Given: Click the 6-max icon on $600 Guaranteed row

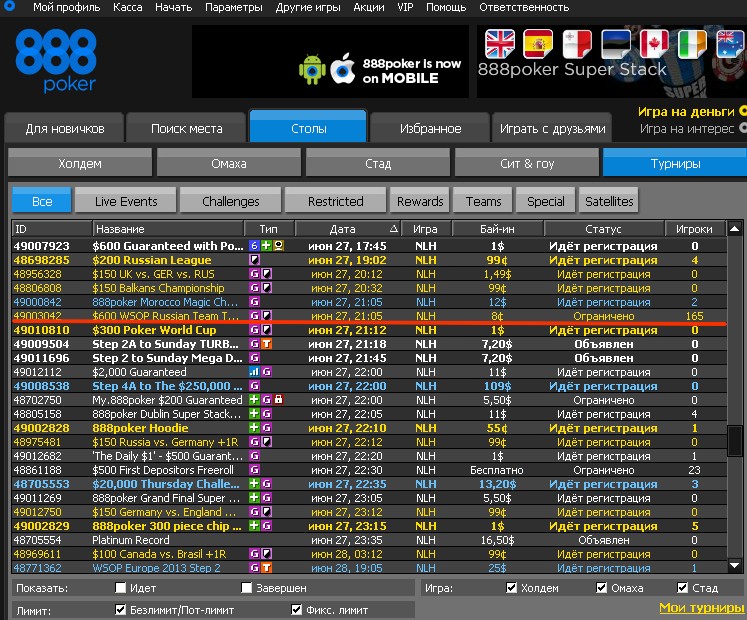Looking at the screenshot, I should coord(254,246).
